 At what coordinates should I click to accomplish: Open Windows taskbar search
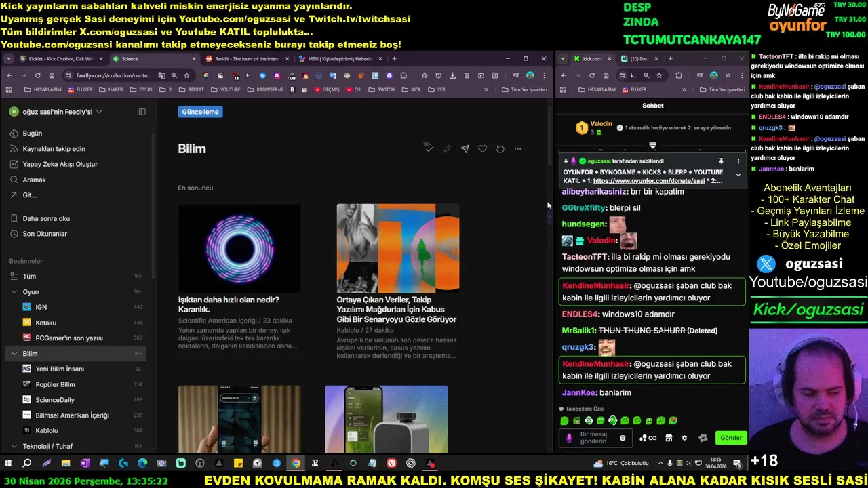pyautogui.click(x=27, y=464)
